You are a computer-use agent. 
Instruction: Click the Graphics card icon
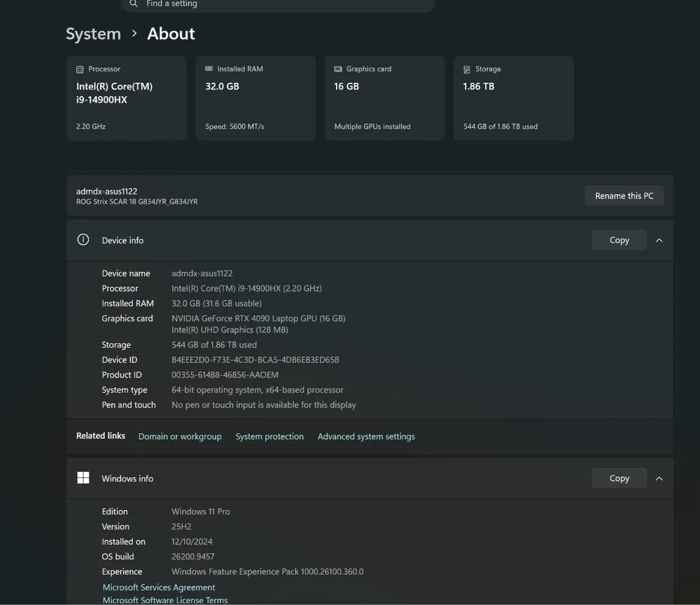click(x=338, y=69)
